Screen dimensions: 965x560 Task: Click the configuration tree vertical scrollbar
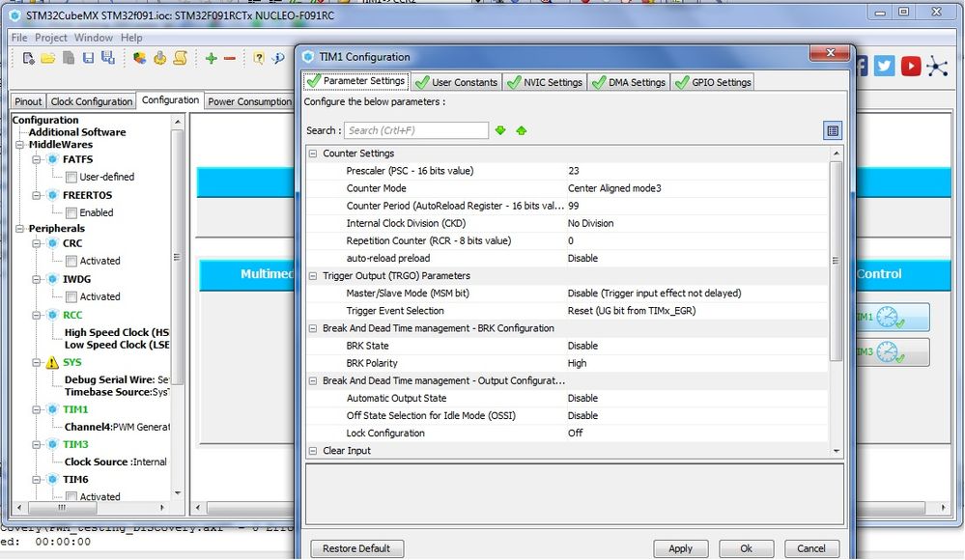pyautogui.click(x=177, y=257)
